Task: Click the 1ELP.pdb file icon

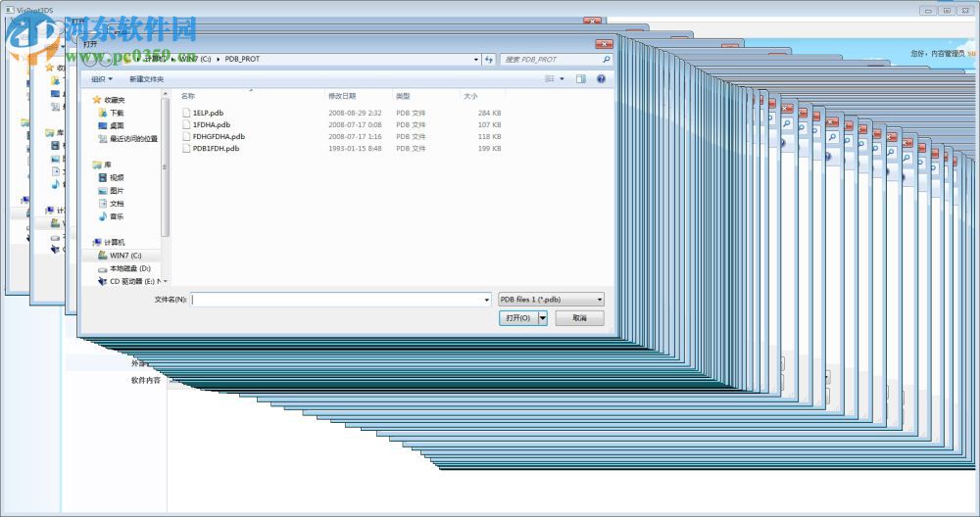Action: point(186,113)
